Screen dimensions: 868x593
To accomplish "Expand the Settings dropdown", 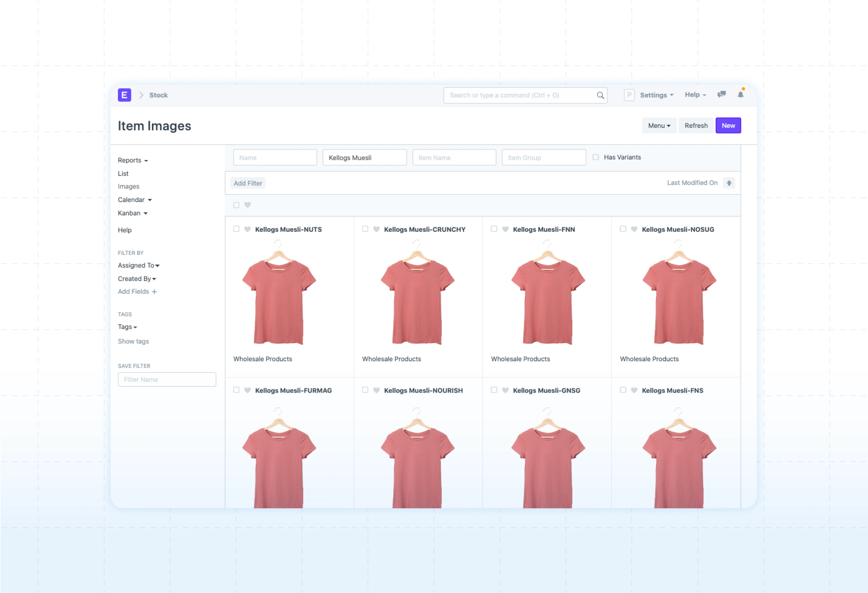I will (656, 95).
